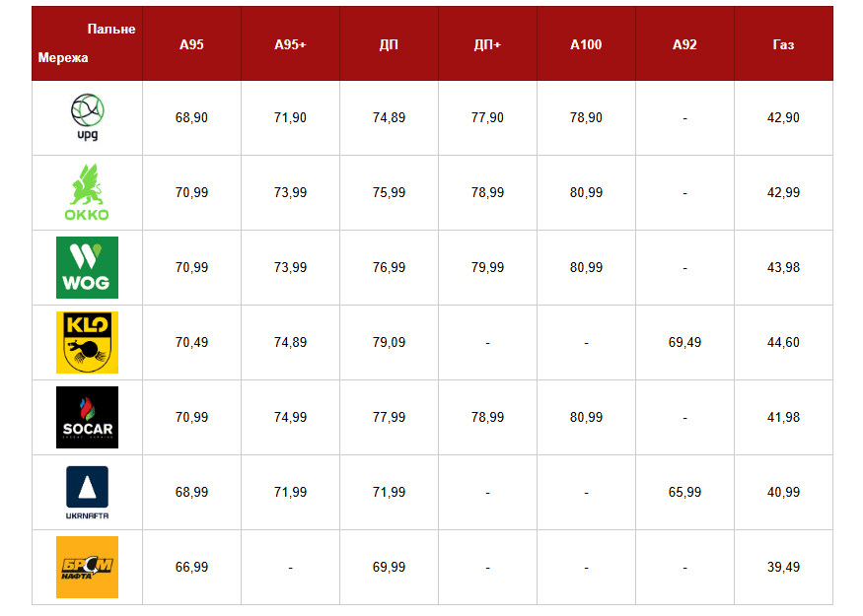
Task: Click the A95 column header
Action: click(191, 44)
